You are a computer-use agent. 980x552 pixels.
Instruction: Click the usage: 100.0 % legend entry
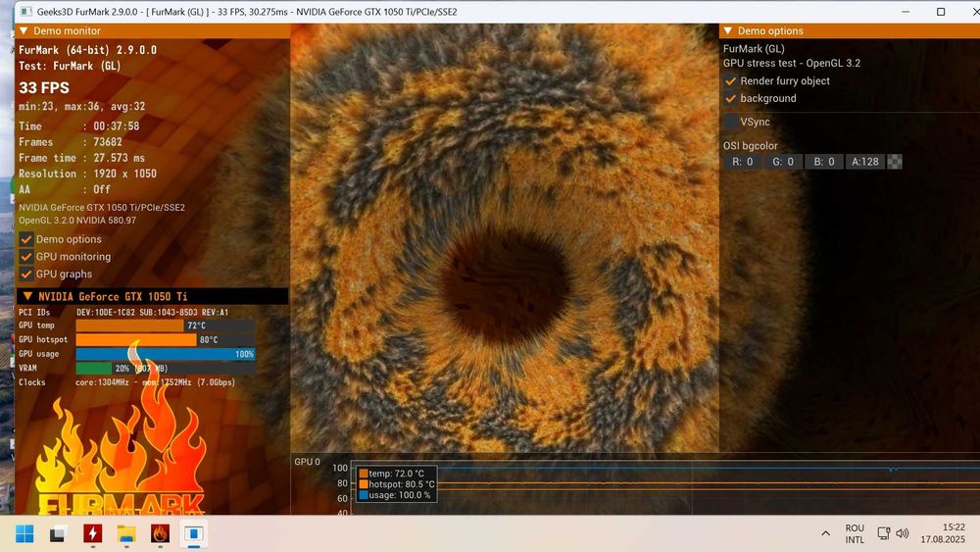point(394,495)
